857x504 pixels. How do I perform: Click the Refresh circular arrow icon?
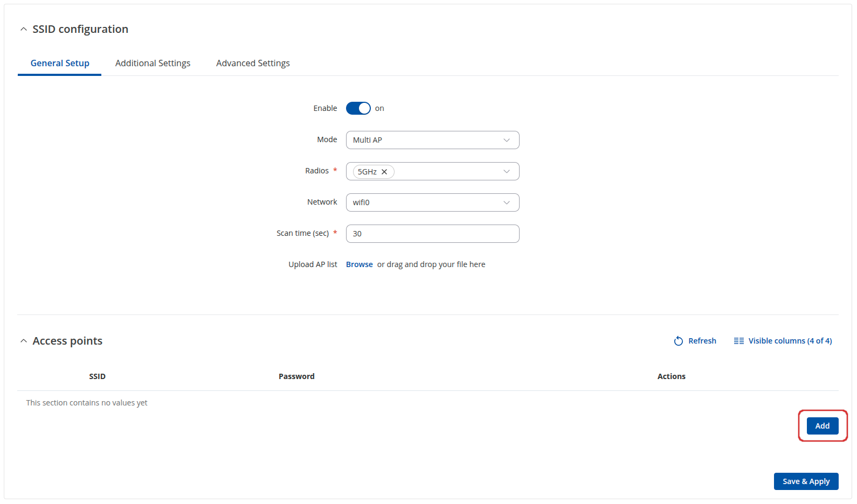pyautogui.click(x=678, y=341)
